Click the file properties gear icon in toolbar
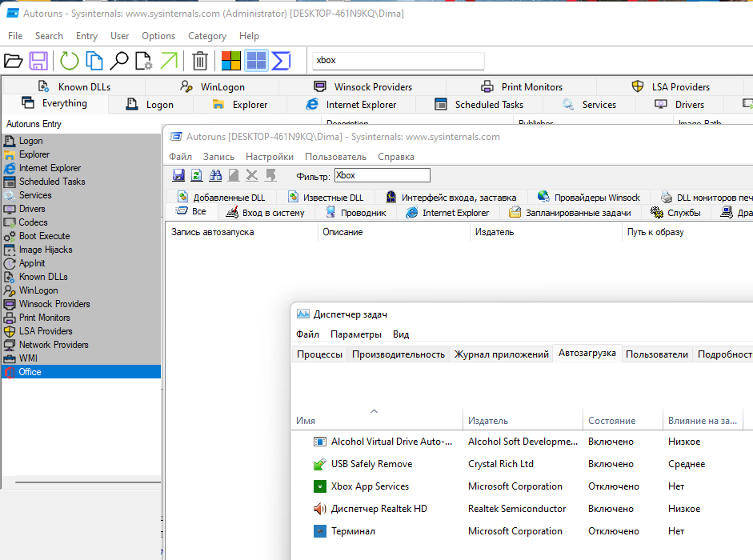Screen dimensions: 753x560 (x=143, y=61)
